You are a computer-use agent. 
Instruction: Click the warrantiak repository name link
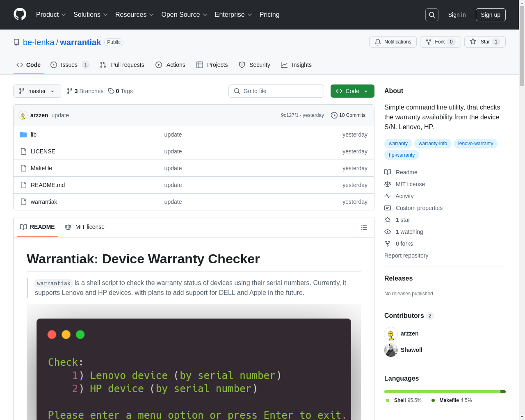pyautogui.click(x=80, y=42)
